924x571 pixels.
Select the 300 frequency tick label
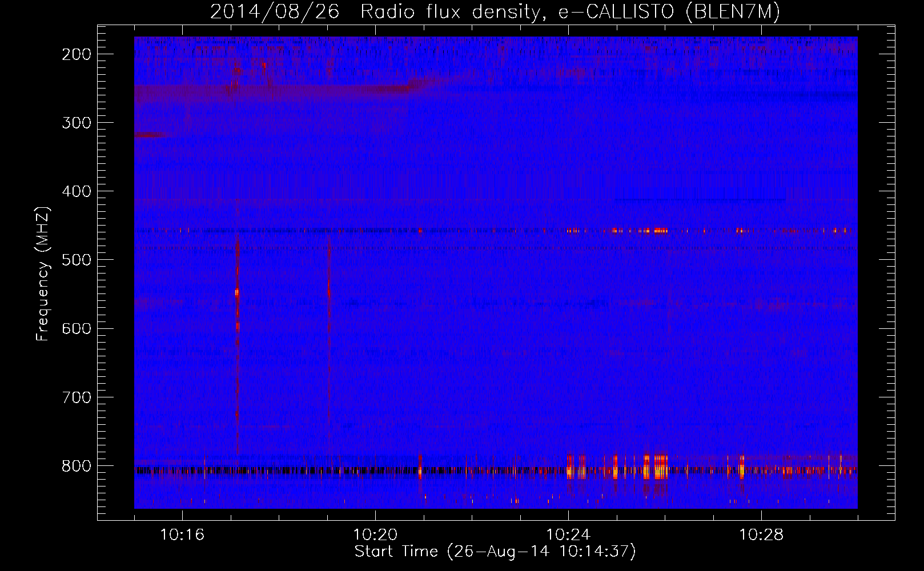pos(76,123)
